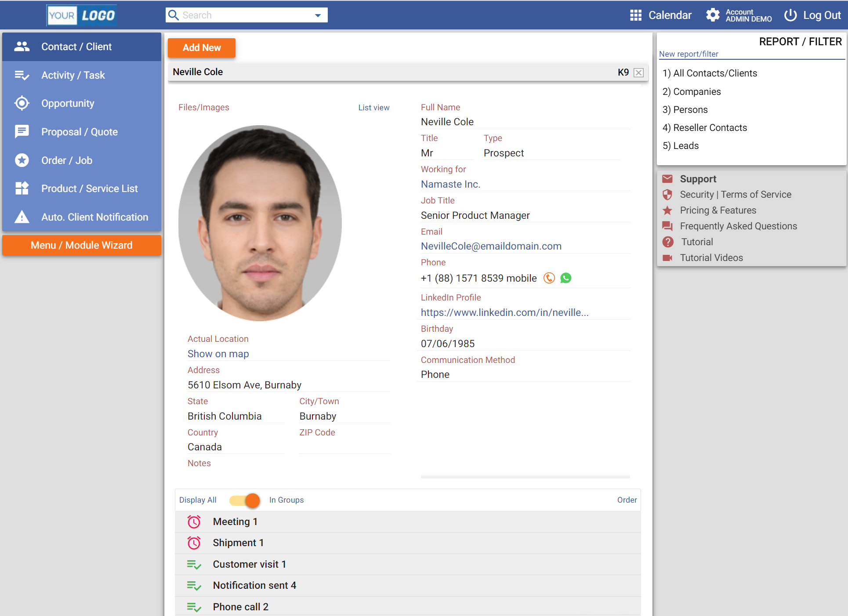
Task: Start a call using the orange phone icon
Action: (549, 278)
